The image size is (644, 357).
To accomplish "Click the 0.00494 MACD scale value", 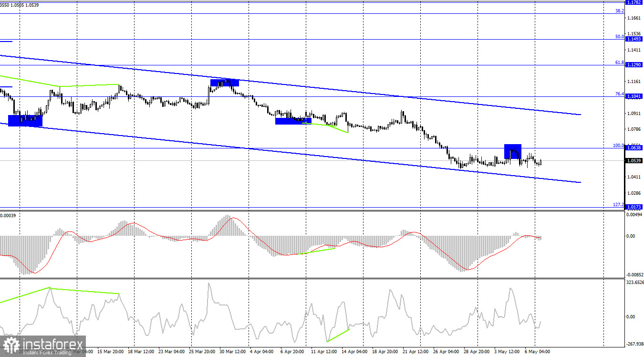I will coord(635,215).
